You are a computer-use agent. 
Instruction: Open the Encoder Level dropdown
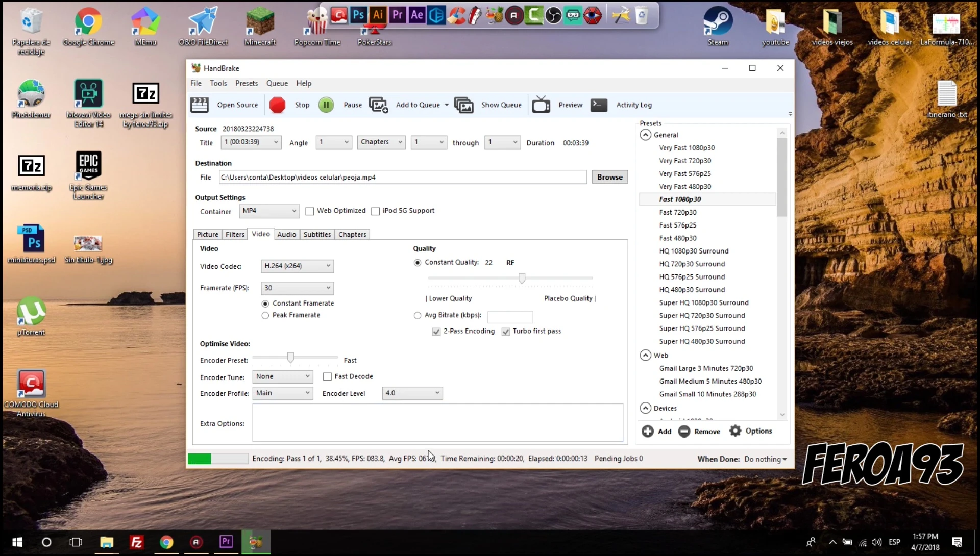click(412, 393)
